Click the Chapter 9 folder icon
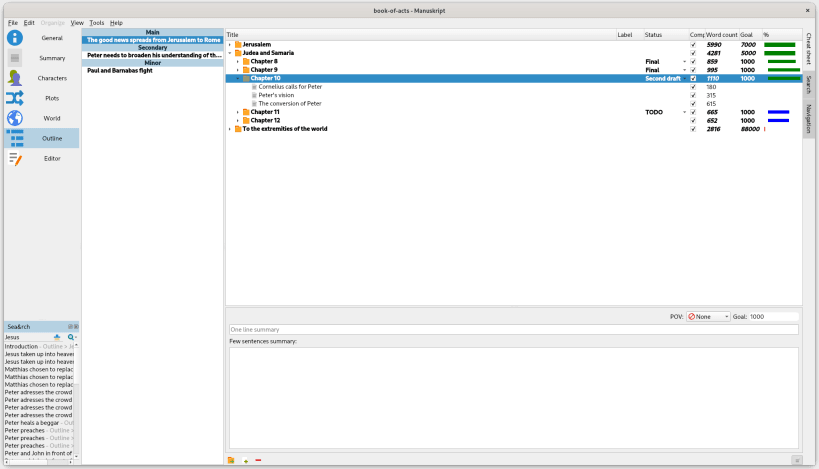This screenshot has width=819, height=469. pyautogui.click(x=246, y=69)
